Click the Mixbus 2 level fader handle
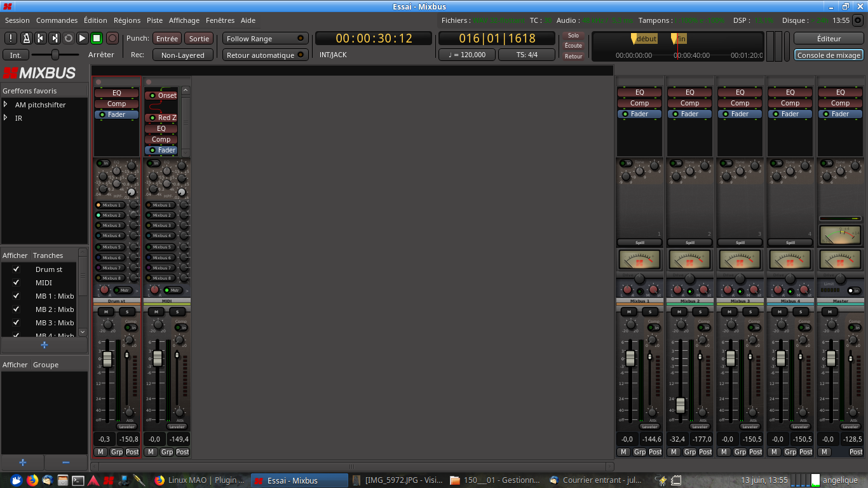Viewport: 868px width, 488px height. tap(681, 405)
